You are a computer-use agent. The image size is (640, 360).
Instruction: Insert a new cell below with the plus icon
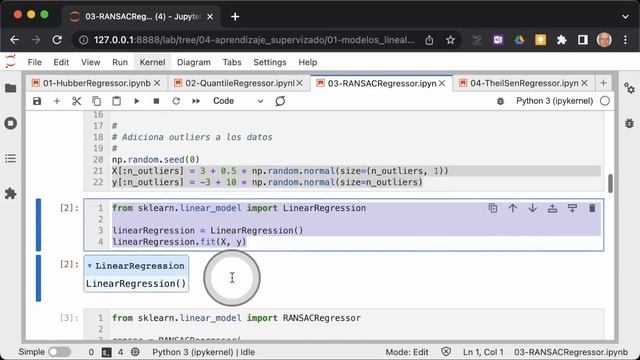click(57, 101)
